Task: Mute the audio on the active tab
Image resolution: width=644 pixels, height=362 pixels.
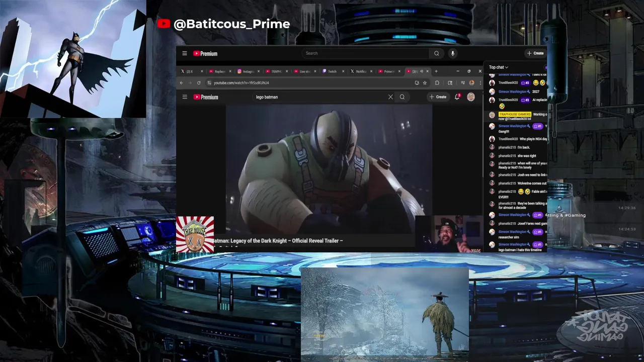Action: coord(422,71)
